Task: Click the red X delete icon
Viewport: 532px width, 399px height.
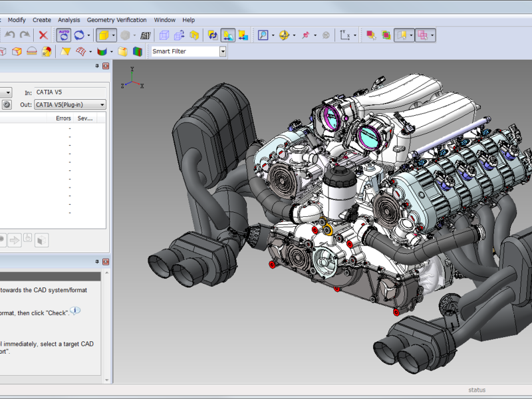Action: (43, 35)
